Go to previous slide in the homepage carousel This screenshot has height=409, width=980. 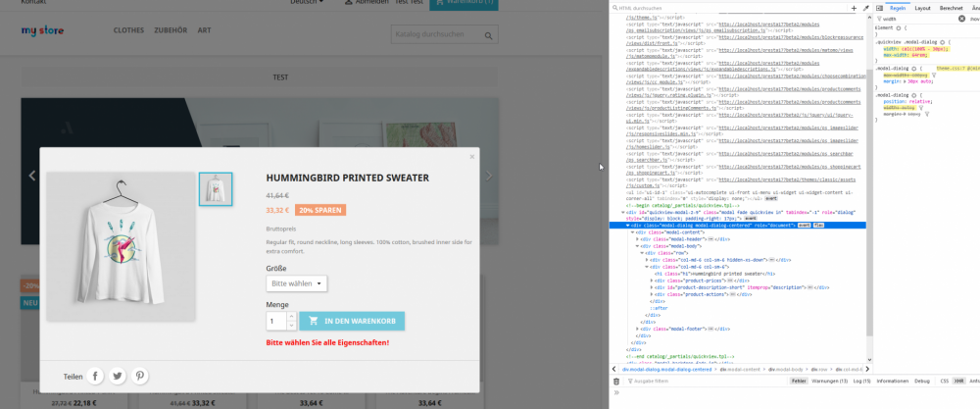tap(32, 176)
